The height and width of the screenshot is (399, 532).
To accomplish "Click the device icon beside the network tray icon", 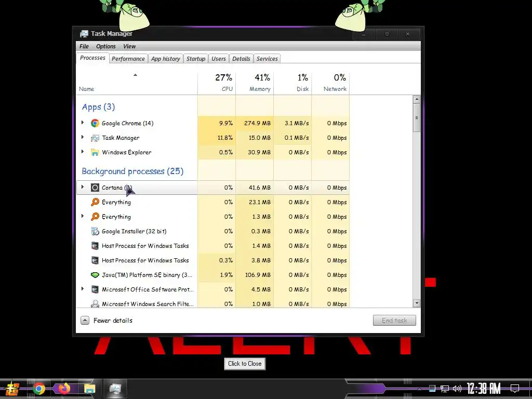I will coord(432,389).
